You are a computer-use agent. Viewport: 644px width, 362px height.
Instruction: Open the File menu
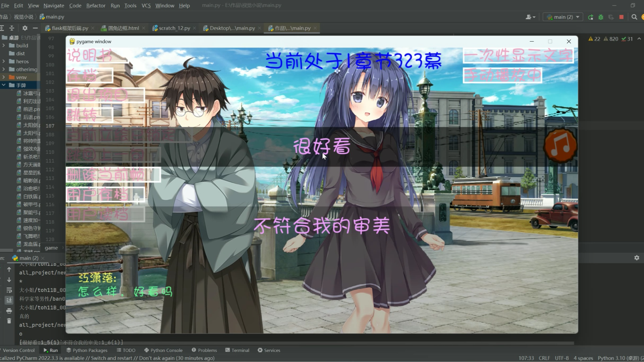point(5,6)
